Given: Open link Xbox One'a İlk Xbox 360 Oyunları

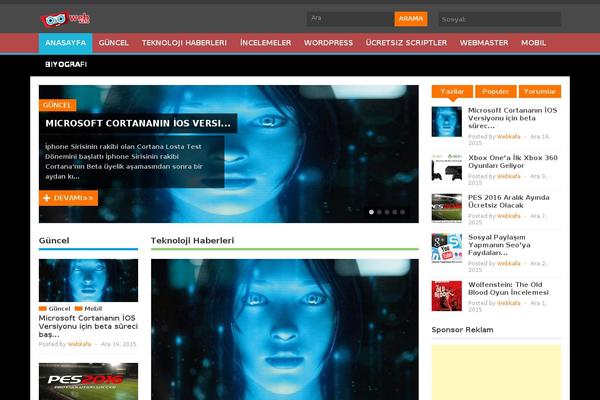Looking at the screenshot, I should click(x=513, y=162).
